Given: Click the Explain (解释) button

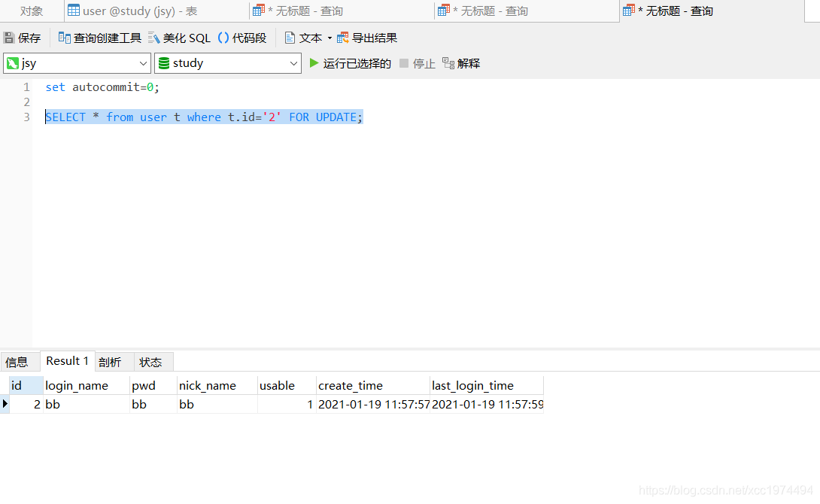Looking at the screenshot, I should pos(460,63).
